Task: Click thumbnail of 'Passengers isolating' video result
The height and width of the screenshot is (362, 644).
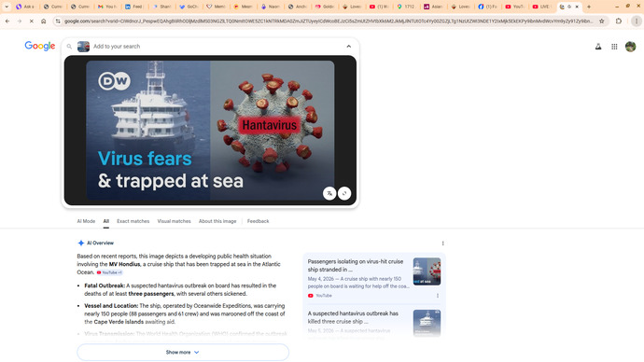Action: [x=427, y=271]
